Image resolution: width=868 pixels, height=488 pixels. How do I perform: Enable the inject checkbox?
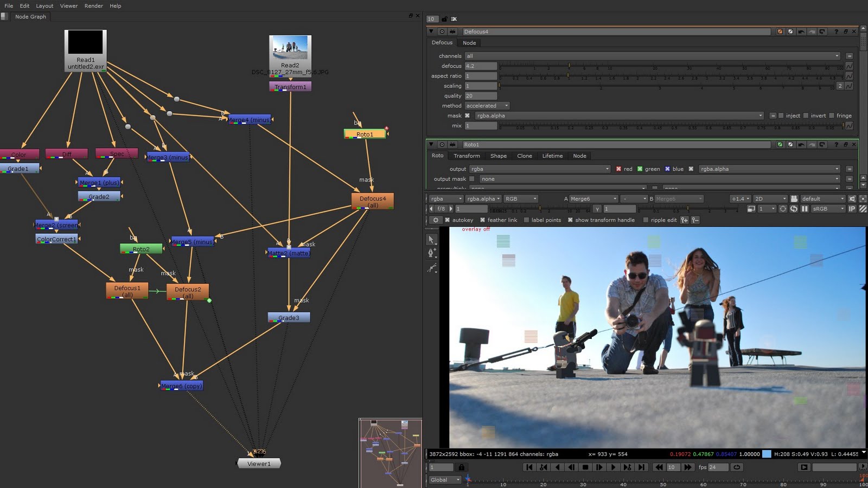pos(781,115)
